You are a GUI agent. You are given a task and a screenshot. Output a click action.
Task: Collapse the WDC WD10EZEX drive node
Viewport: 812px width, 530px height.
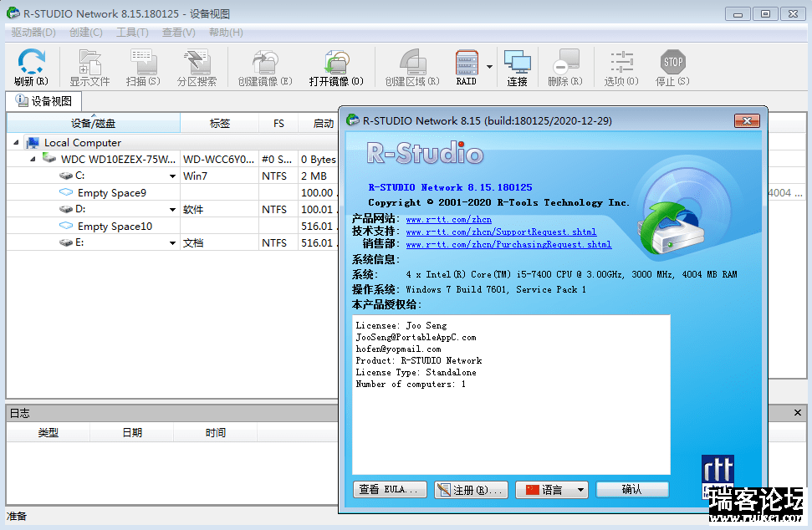click(x=33, y=159)
